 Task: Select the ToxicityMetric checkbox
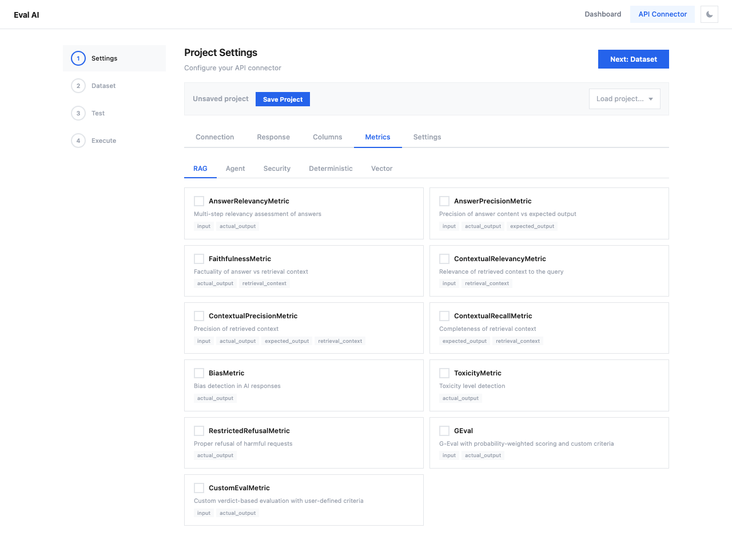(x=444, y=373)
